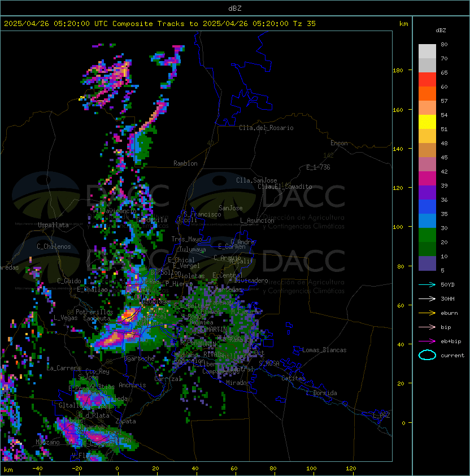Click the 'Lomas_Blancas' map label
This screenshot has width=470, height=476.
point(324,350)
